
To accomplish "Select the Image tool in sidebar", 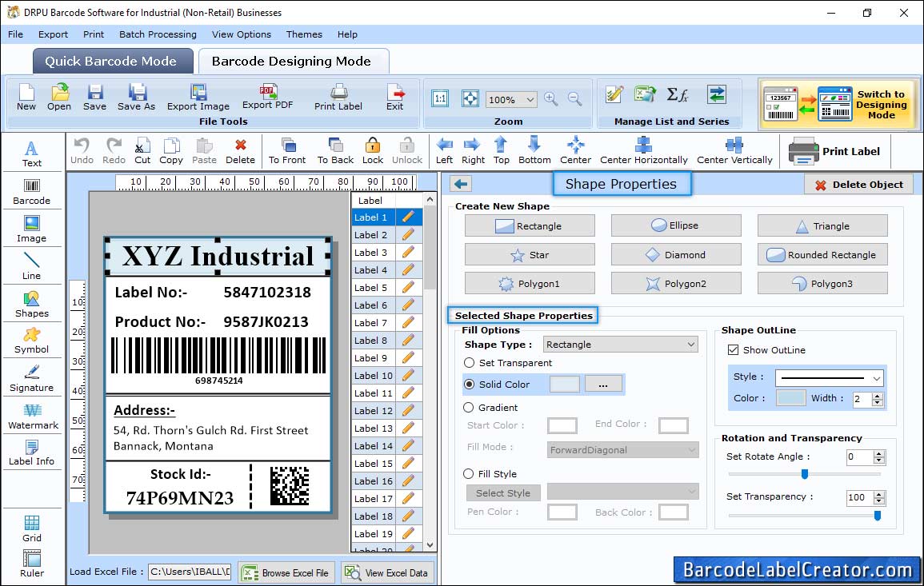I will (x=32, y=229).
